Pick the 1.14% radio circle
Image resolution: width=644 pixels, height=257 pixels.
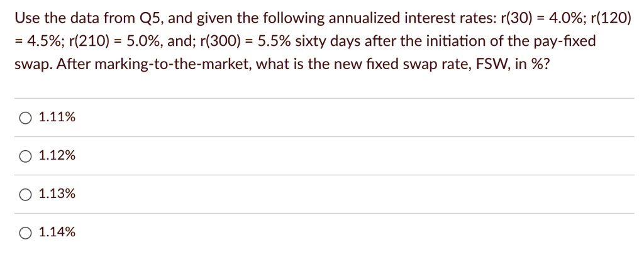[25, 233]
